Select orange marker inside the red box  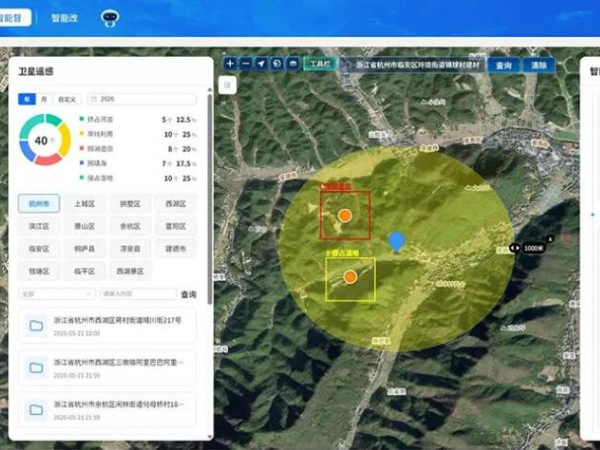pos(345,216)
